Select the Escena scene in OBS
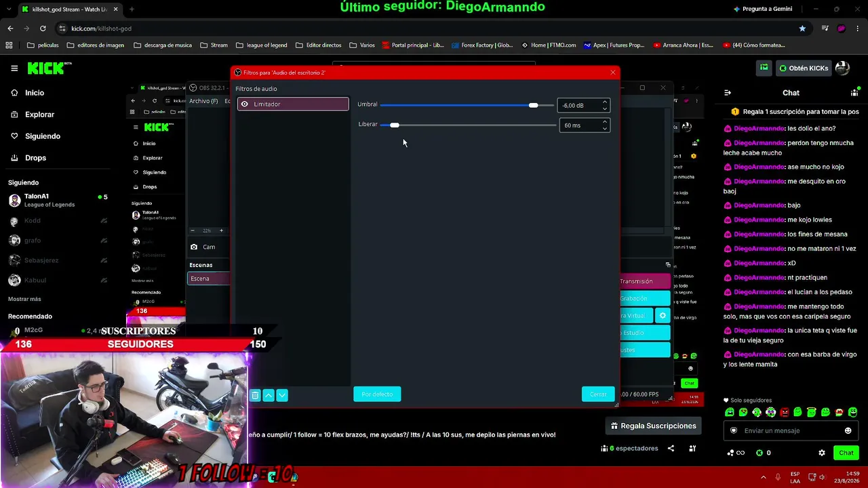Viewport: 868px width, 488px height. pyautogui.click(x=209, y=279)
